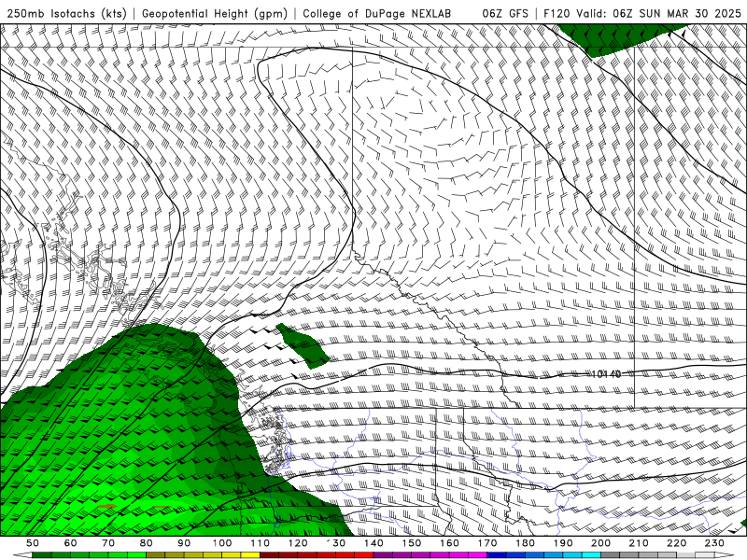This screenshot has width=747, height=560.
Task: Pick the bright red swatch just before 140
Action: click(x=364, y=555)
